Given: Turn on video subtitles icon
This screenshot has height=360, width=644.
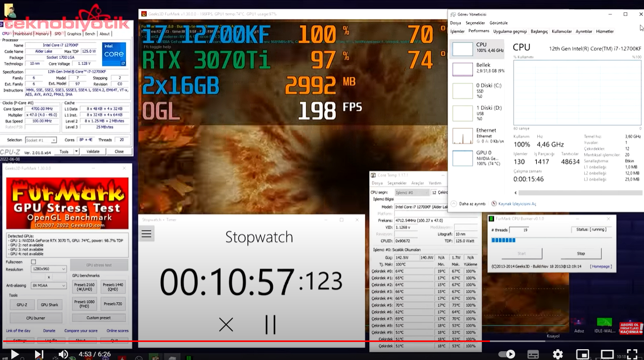Looking at the screenshot, I should 533,354.
